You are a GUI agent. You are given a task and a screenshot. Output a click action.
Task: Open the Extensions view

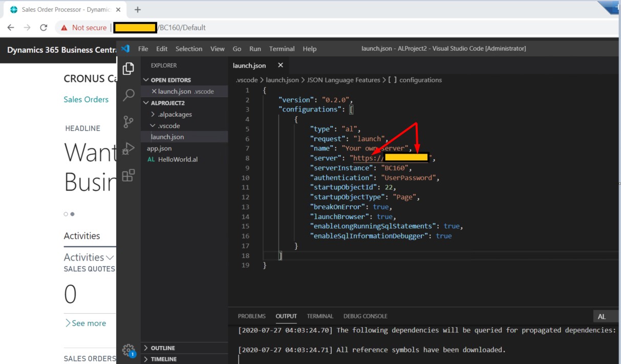point(128,174)
